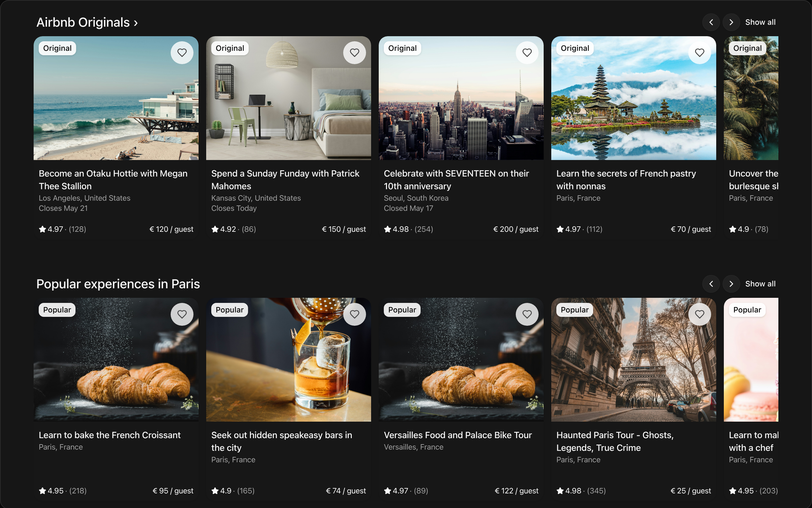Click the 4.98 (254) star rating

[408, 229]
